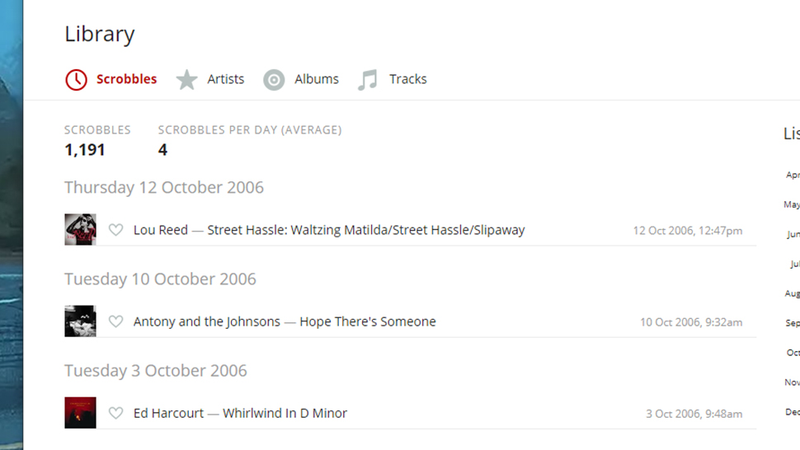Toggle heart for Hope There's Someone
The width and height of the screenshot is (800, 450).
click(116, 321)
